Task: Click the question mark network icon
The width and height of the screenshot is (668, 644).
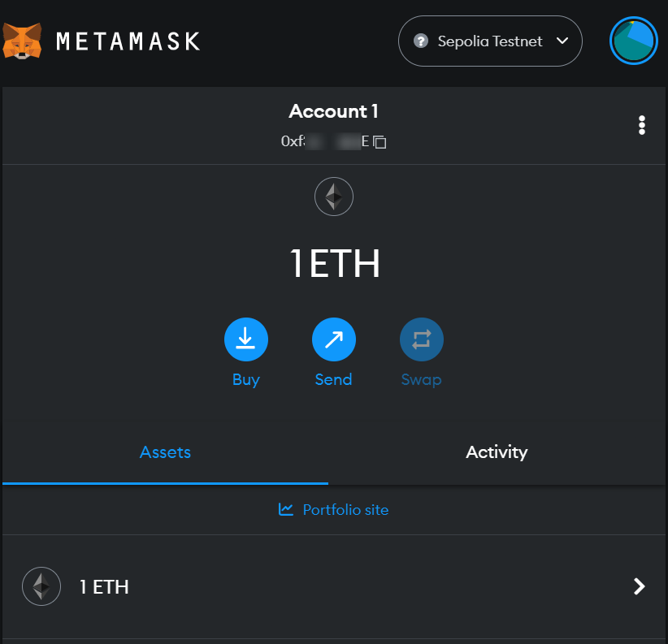Action: 421,41
